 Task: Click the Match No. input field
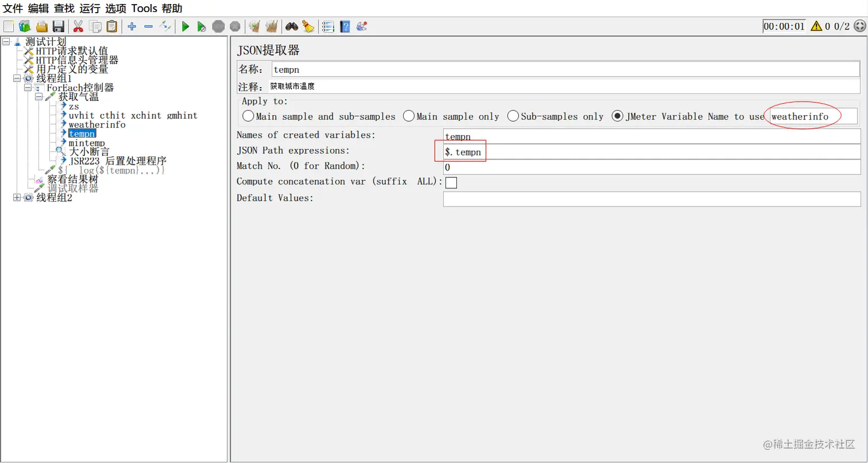pyautogui.click(x=652, y=167)
